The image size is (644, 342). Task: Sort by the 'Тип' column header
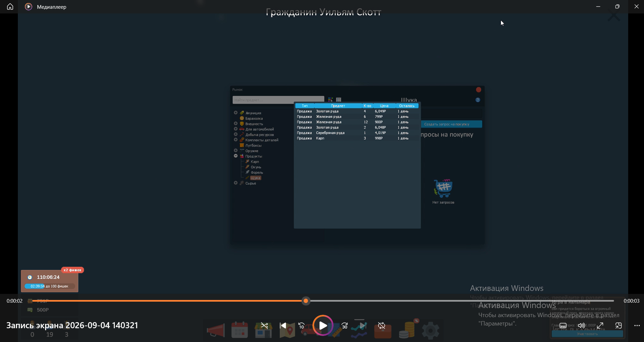305,106
